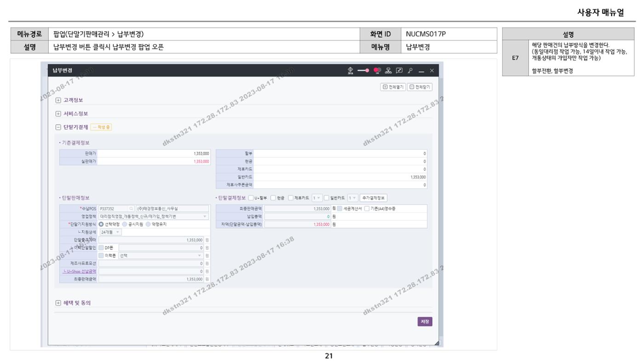Click the 전체열기 button

point(393,87)
